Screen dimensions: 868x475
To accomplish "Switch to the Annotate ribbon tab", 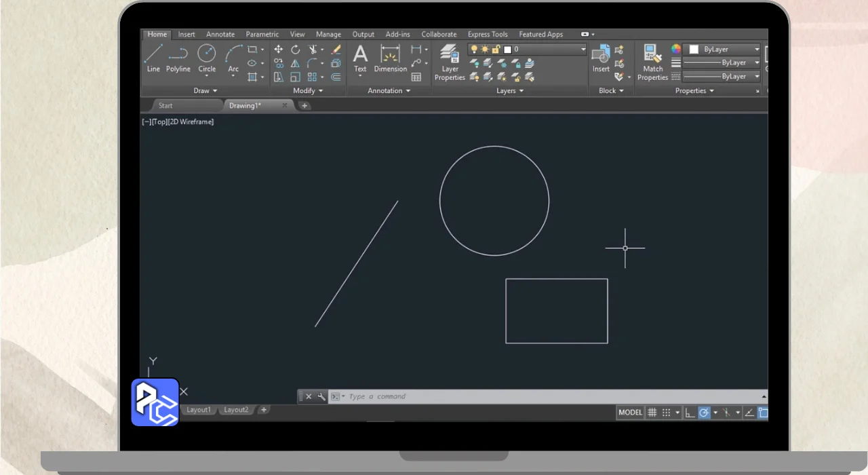I will pyautogui.click(x=220, y=35).
